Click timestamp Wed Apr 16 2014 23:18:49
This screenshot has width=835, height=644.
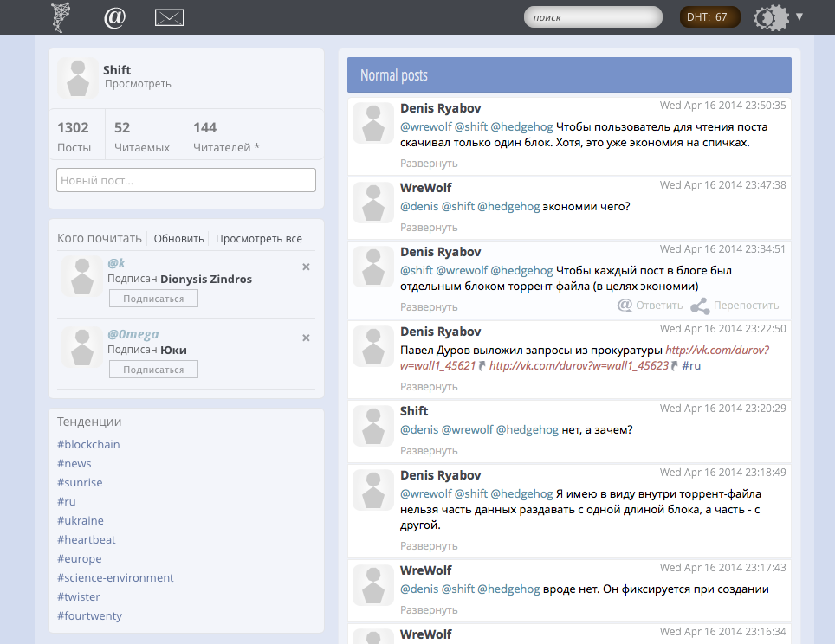[x=722, y=472]
